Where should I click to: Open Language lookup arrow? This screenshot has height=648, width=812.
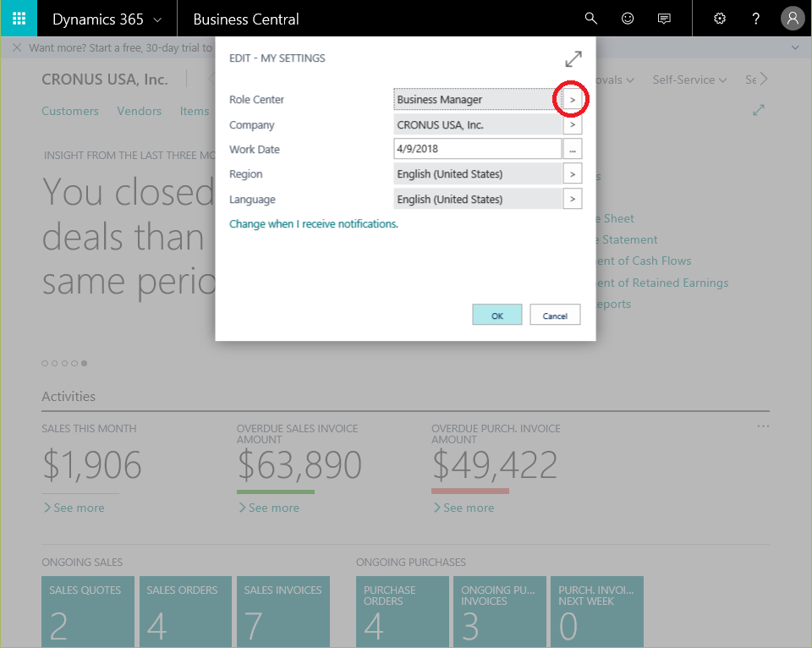[x=573, y=199]
